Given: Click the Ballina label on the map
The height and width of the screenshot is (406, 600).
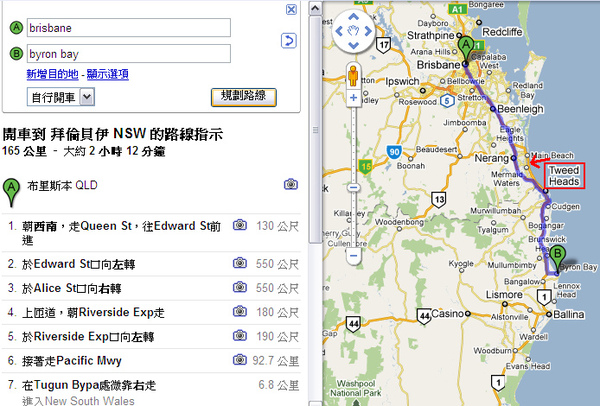Looking at the screenshot, I should point(569,314).
